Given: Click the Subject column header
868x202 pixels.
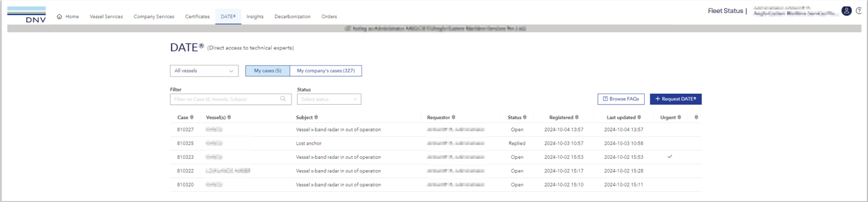Looking at the screenshot, I should point(304,117).
